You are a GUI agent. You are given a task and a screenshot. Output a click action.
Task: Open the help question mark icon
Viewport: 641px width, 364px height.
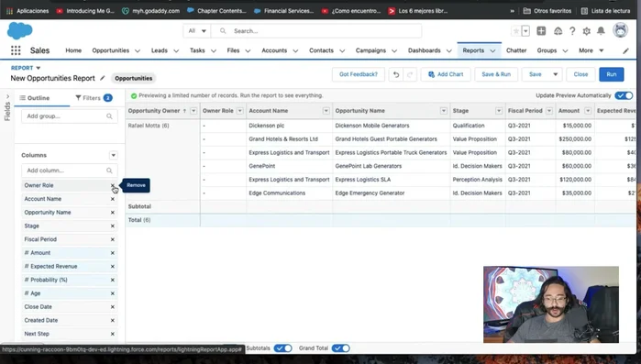[572, 31]
